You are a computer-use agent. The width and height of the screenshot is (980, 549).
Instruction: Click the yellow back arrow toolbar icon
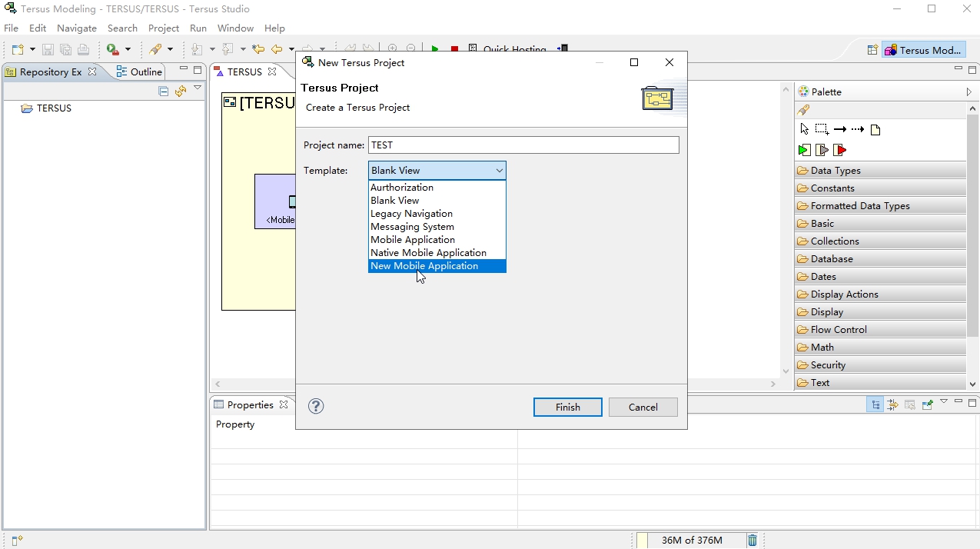pyautogui.click(x=276, y=49)
